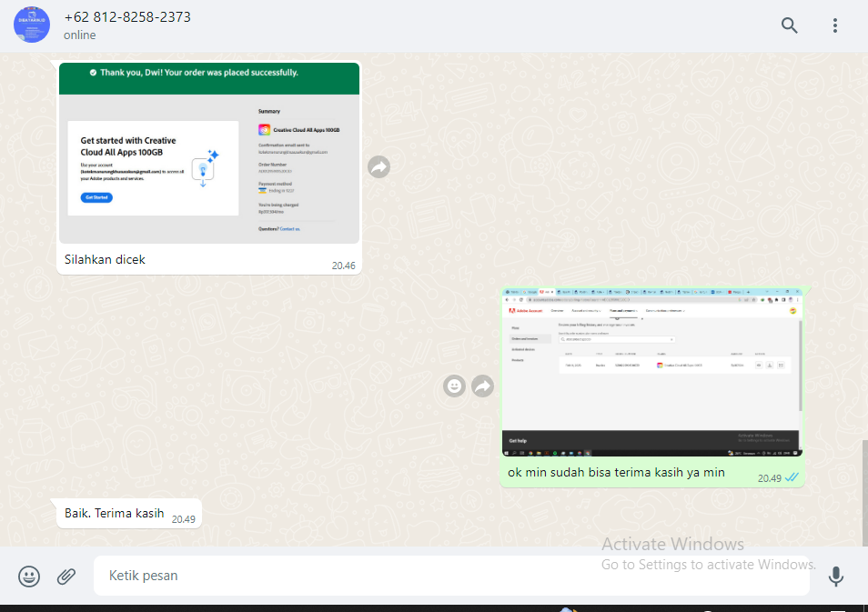Forward the Adobe order confirmation image
The height and width of the screenshot is (612, 868).
378,166
